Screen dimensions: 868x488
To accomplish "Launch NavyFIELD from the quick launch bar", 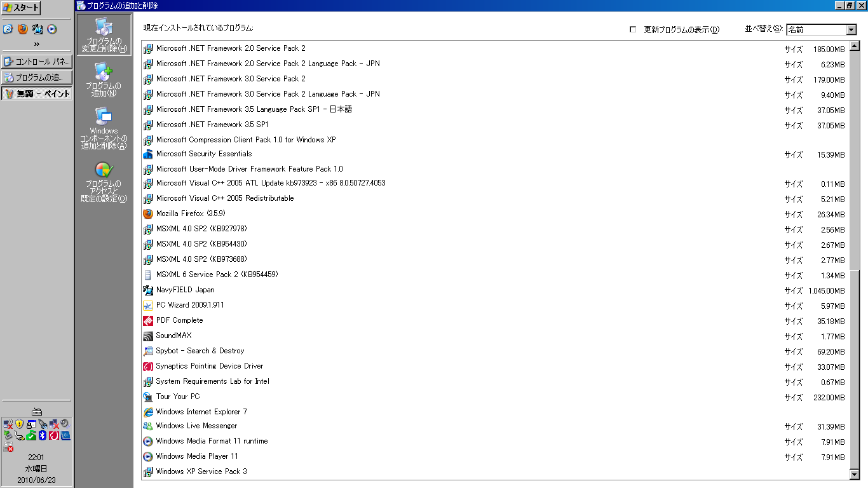I will pyautogui.click(x=38, y=29).
